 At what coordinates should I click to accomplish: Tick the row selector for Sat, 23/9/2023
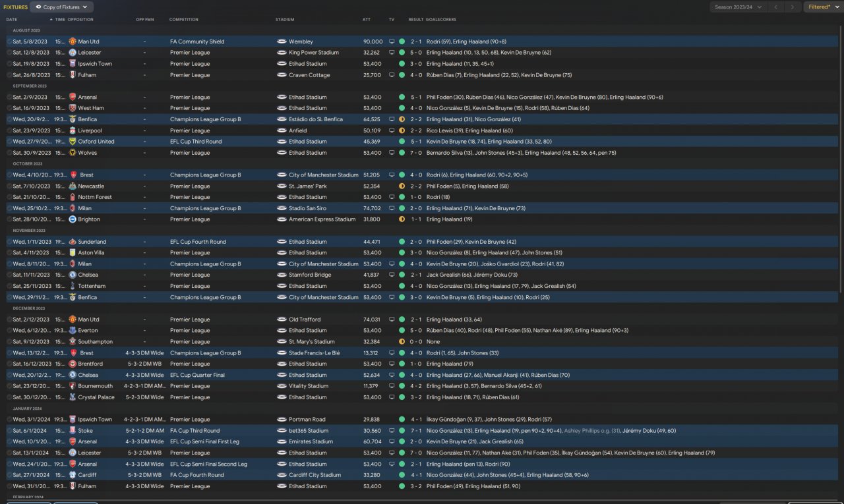[x=9, y=130]
